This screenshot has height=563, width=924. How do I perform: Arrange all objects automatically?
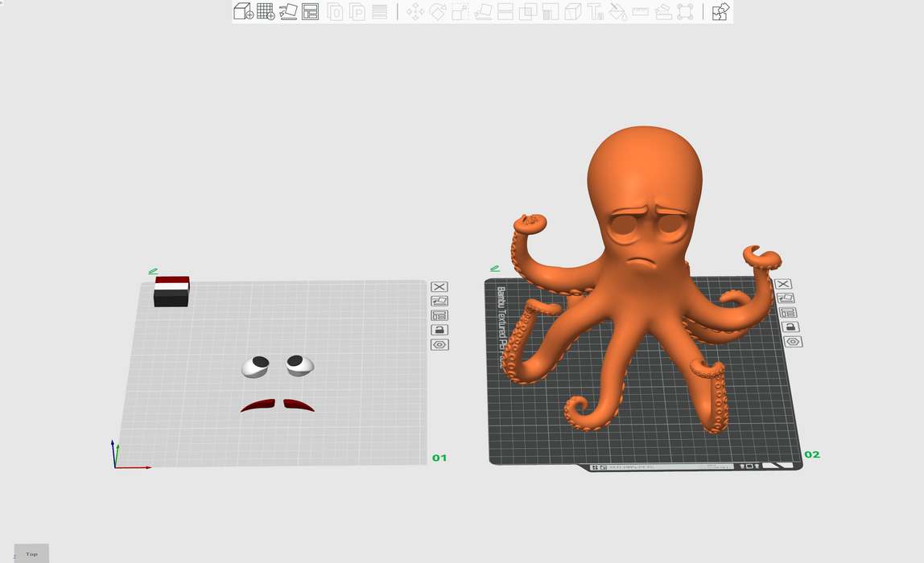309,11
